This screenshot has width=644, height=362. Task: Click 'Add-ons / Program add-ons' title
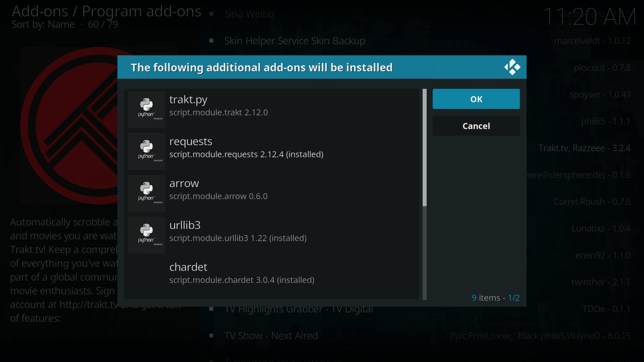coord(106,11)
